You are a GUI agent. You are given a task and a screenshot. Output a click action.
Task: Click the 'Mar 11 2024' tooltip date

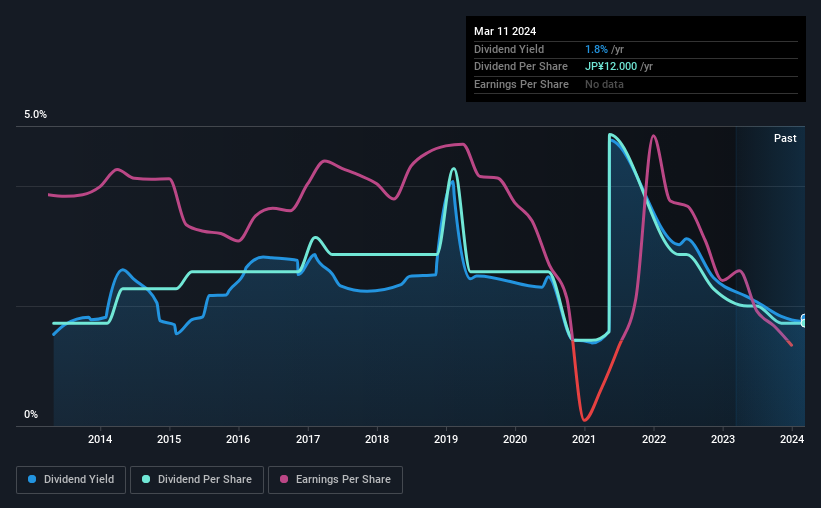pos(505,31)
